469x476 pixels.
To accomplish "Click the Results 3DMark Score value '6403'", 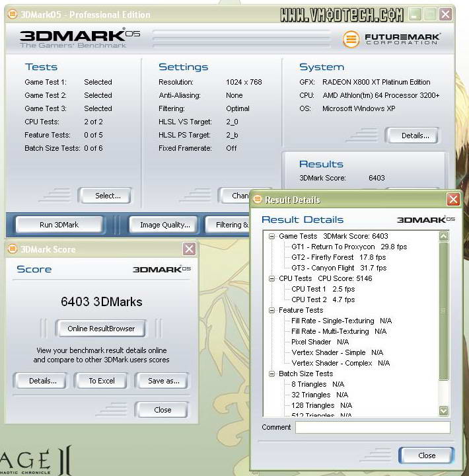I will coord(377,178).
